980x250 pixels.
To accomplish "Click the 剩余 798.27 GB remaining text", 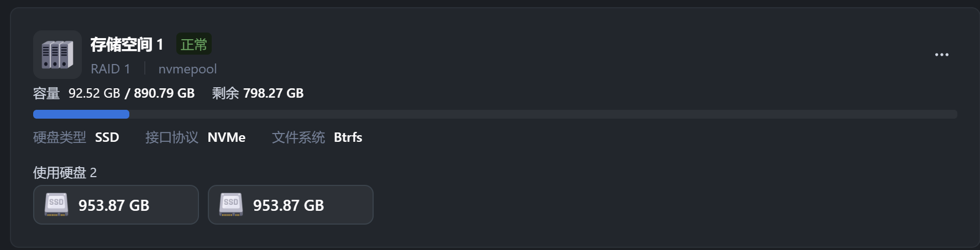I will click(258, 93).
